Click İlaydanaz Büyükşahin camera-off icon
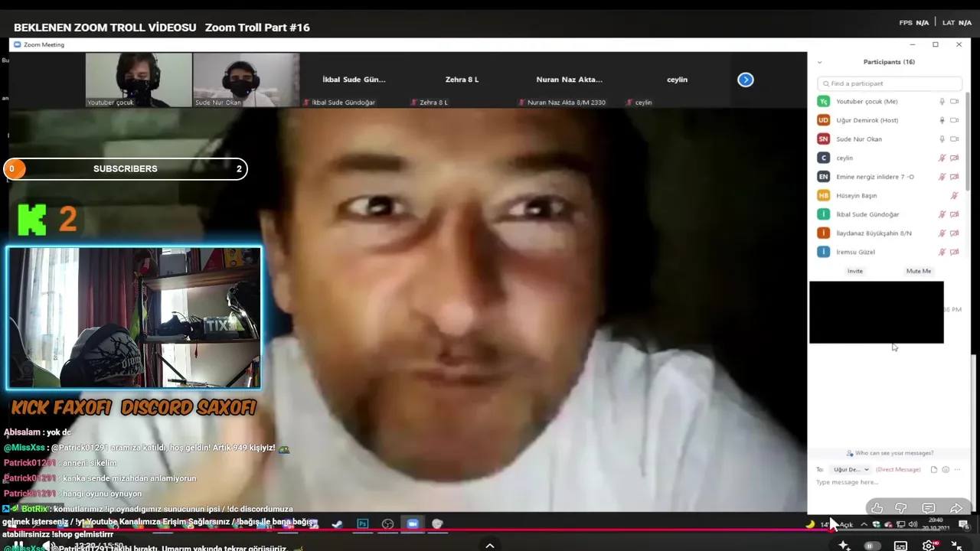Viewport: 980px width, 551px height. point(954,233)
